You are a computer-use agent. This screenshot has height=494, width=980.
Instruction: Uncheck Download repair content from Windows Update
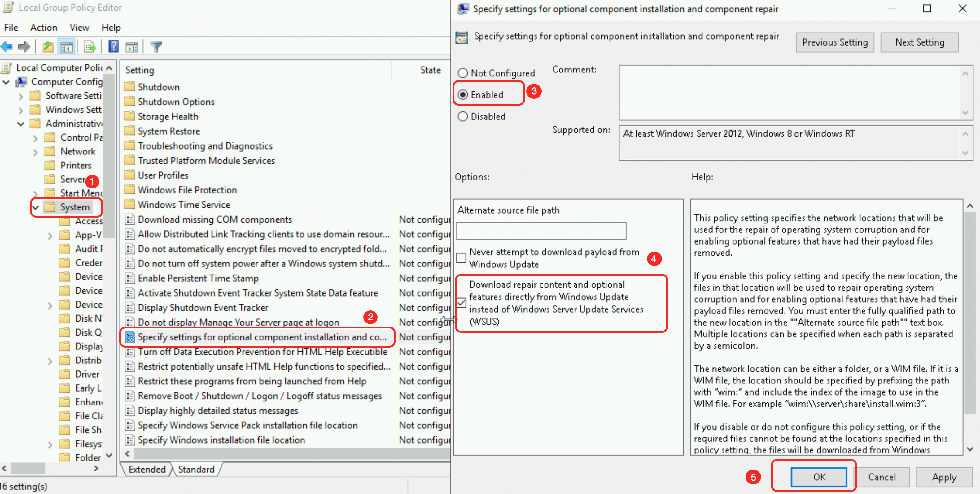pyautogui.click(x=461, y=303)
